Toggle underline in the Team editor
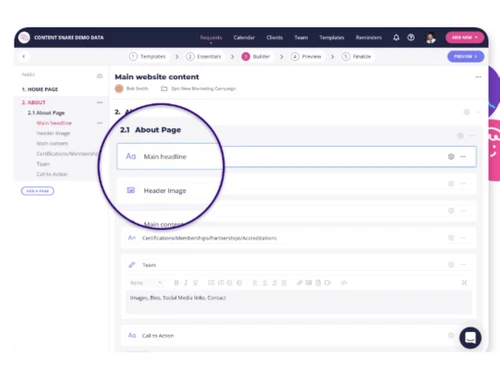500x375 pixels. point(195,283)
